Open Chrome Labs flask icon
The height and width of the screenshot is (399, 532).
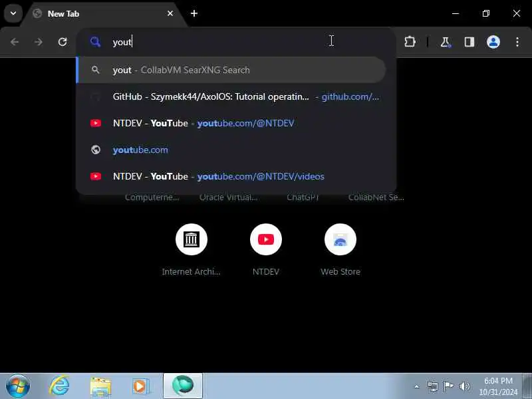coord(445,42)
